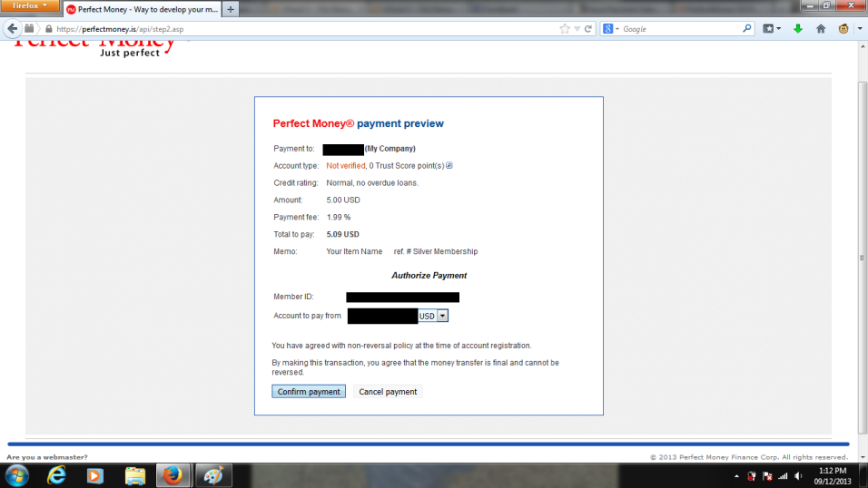
Task: Focus the URL address field
Action: 304,29
